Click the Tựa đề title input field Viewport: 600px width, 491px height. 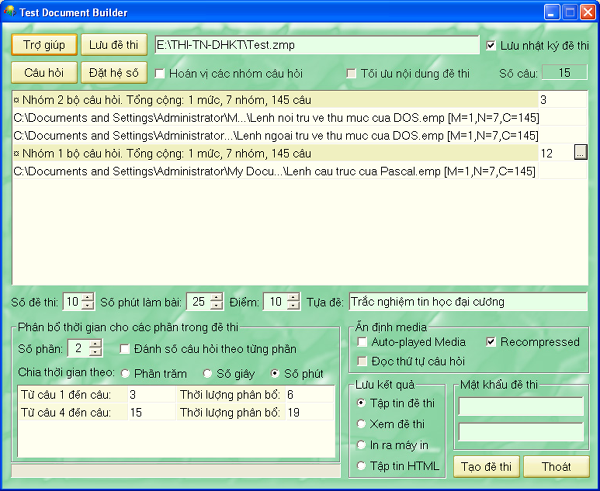point(468,302)
